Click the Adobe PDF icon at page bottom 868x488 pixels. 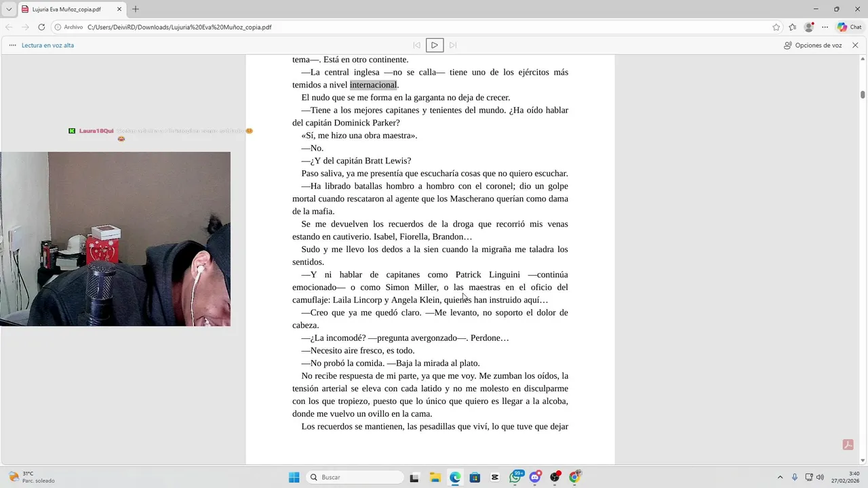[x=848, y=445]
